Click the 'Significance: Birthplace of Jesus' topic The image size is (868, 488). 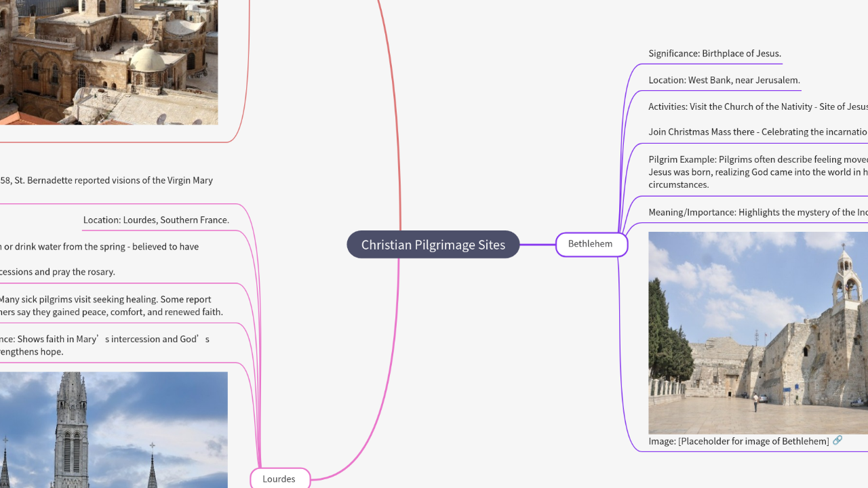point(714,54)
